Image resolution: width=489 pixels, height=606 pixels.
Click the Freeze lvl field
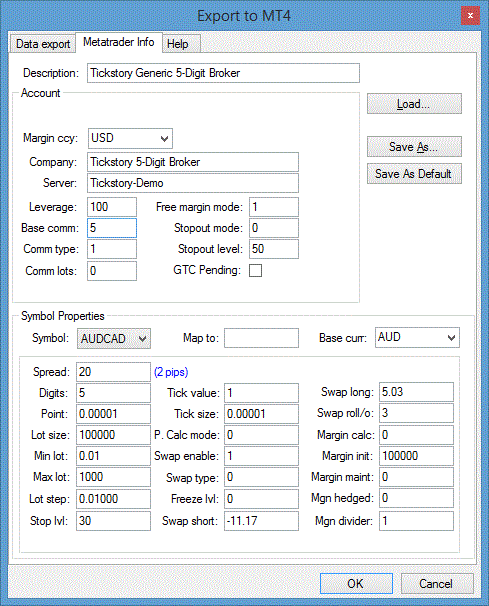[x=261, y=499]
